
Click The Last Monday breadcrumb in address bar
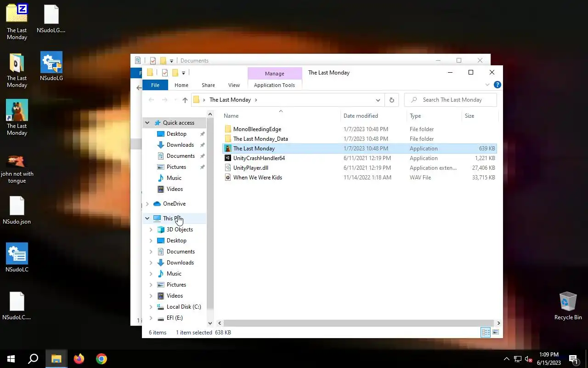tap(230, 100)
